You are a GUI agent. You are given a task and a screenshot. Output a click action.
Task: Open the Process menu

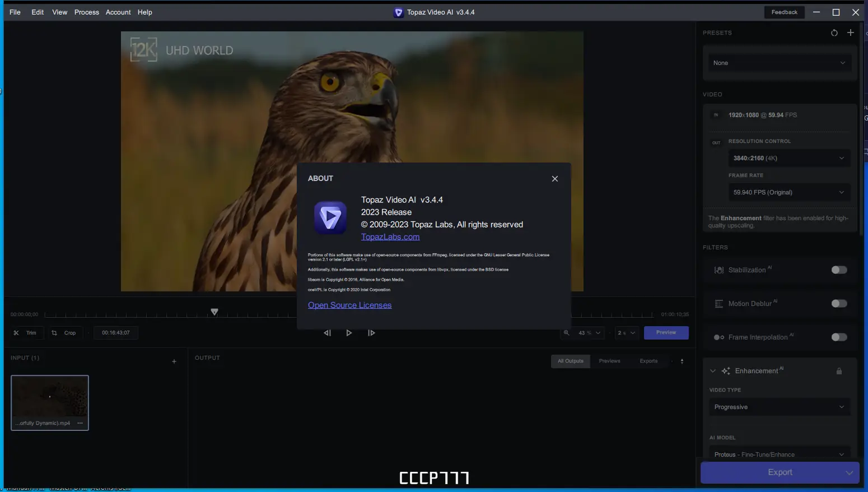pos(87,12)
